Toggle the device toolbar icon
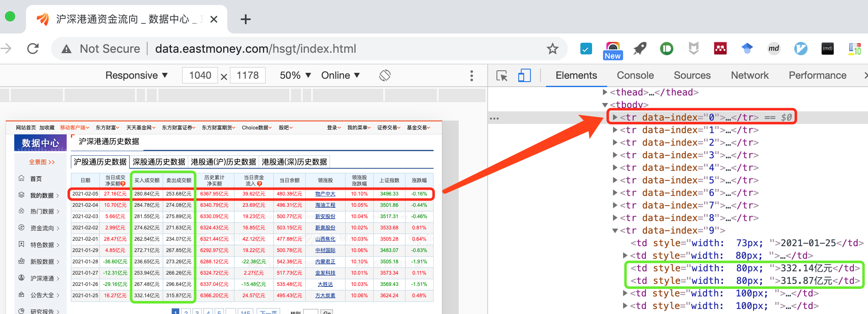The height and width of the screenshot is (314, 868). 524,76
